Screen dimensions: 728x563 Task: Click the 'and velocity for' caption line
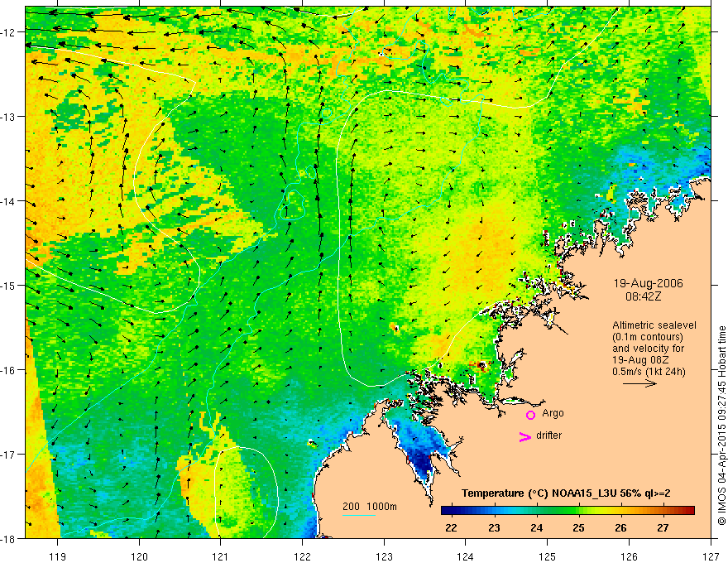click(648, 349)
